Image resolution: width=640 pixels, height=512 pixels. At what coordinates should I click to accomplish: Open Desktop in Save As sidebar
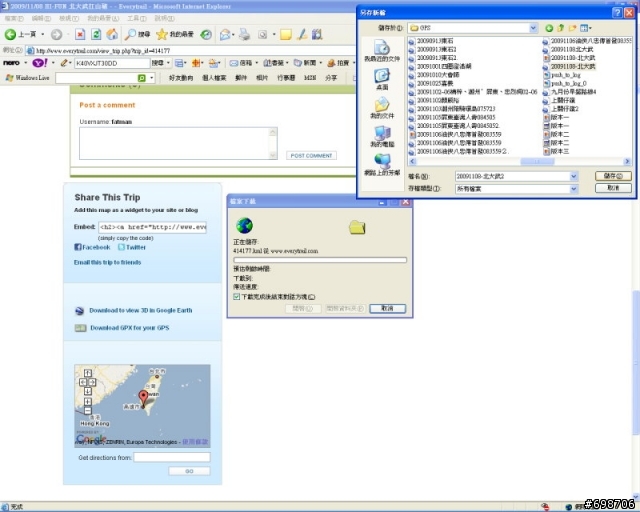click(x=382, y=79)
